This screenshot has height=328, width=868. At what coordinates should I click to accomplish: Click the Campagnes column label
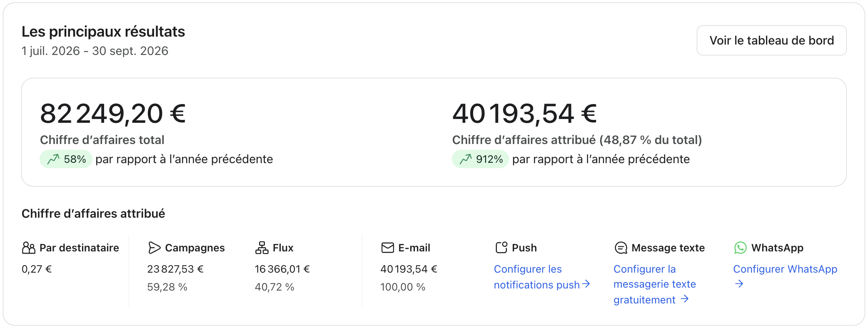(x=195, y=248)
